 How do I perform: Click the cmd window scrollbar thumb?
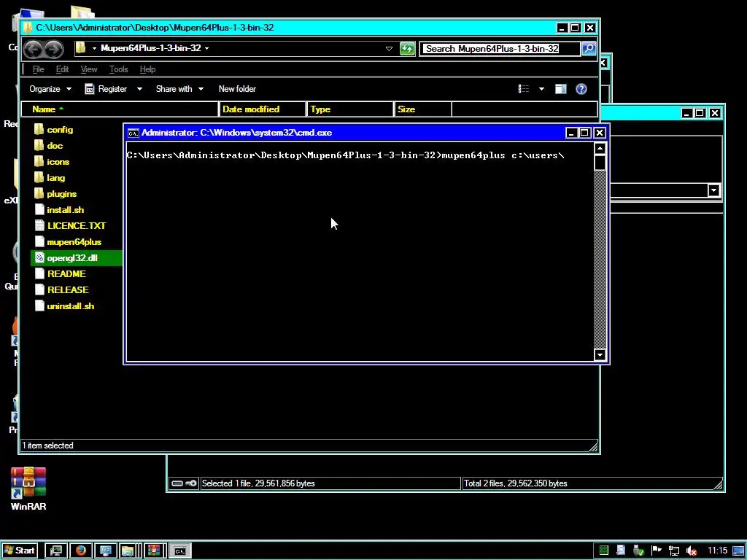pyautogui.click(x=600, y=163)
